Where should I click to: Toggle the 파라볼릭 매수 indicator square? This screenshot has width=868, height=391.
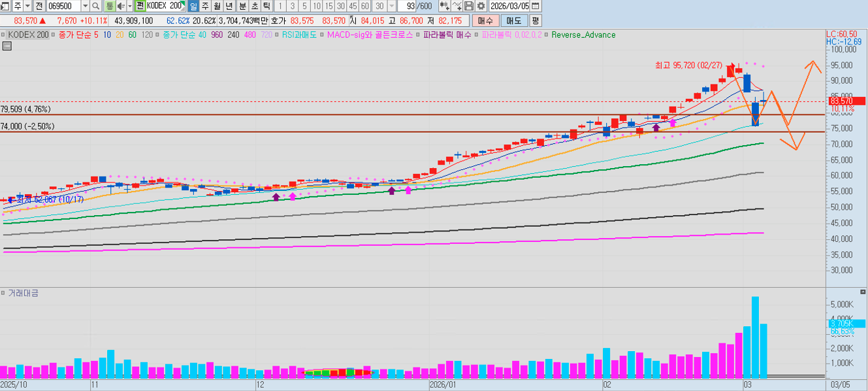tap(418, 35)
